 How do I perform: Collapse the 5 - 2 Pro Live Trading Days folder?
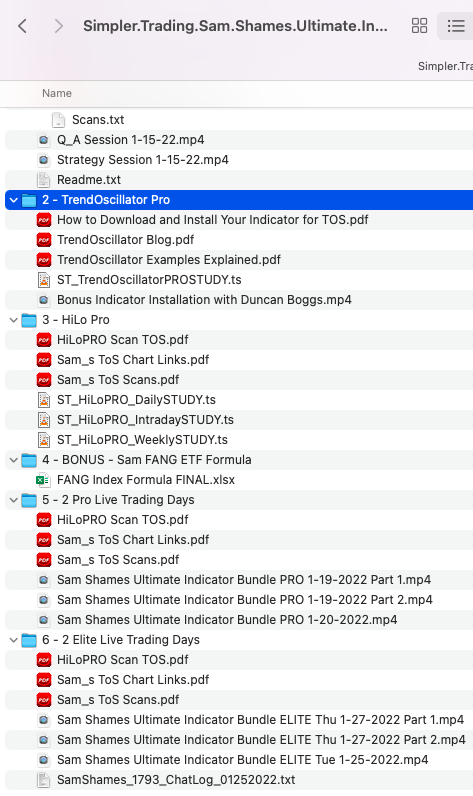tap(14, 501)
